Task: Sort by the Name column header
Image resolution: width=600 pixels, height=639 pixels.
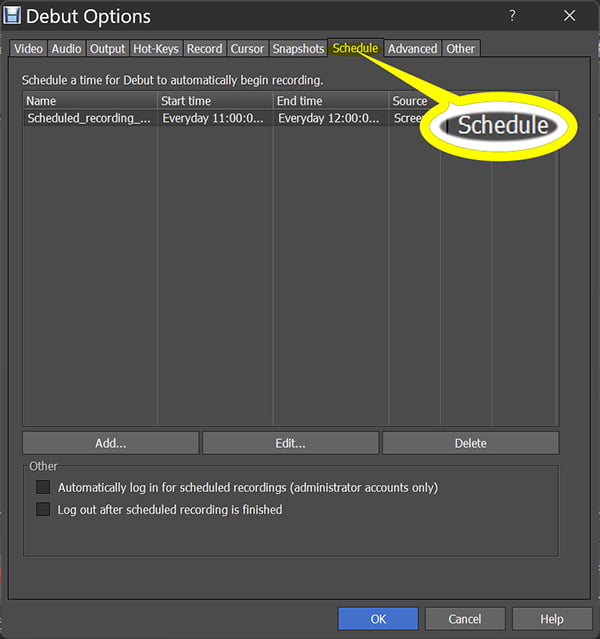Action: pyautogui.click(x=90, y=101)
